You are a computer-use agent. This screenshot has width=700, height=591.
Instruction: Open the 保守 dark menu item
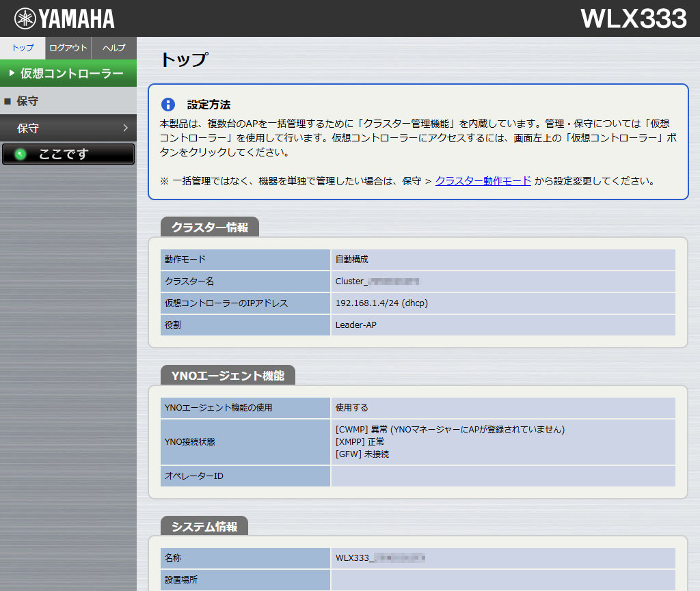pyautogui.click(x=68, y=128)
